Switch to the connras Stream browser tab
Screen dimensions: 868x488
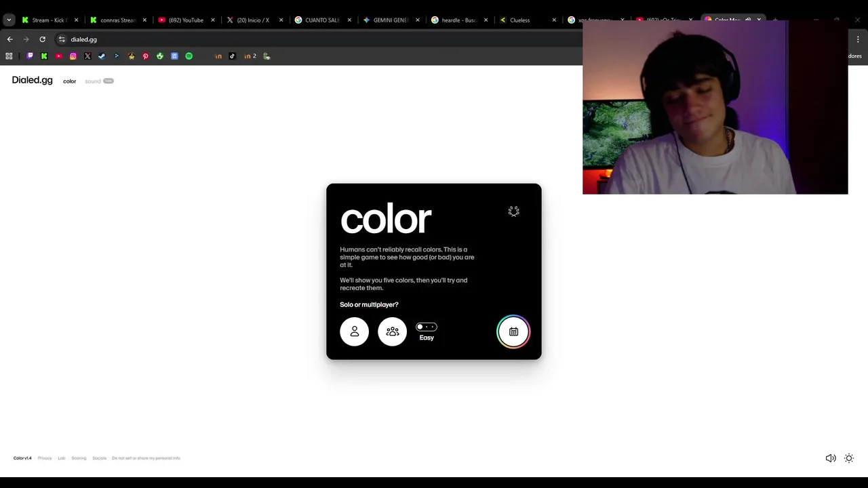click(117, 20)
